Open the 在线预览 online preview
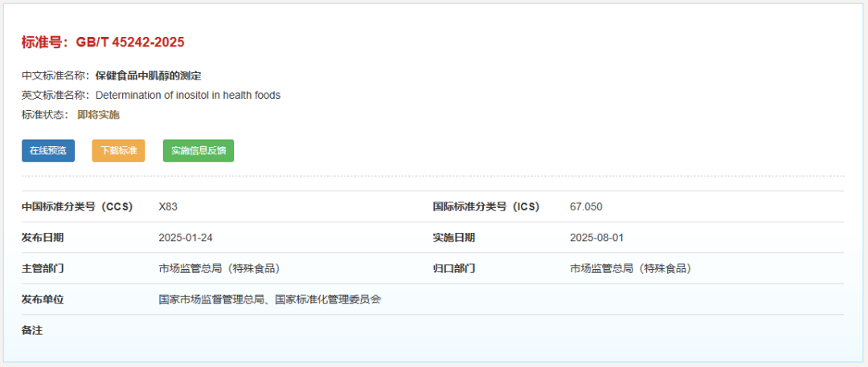The image size is (868, 367). pos(48,150)
